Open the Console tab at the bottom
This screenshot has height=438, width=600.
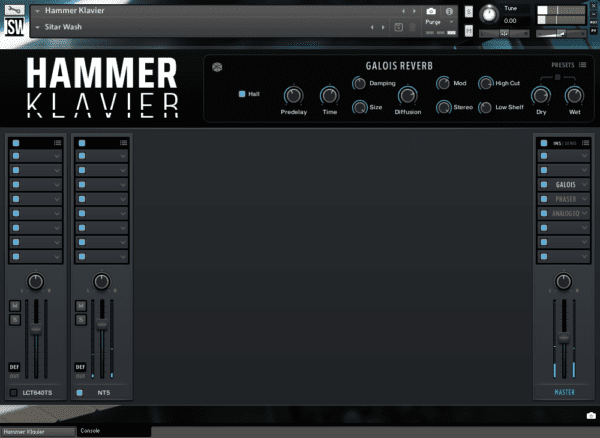pyautogui.click(x=90, y=431)
